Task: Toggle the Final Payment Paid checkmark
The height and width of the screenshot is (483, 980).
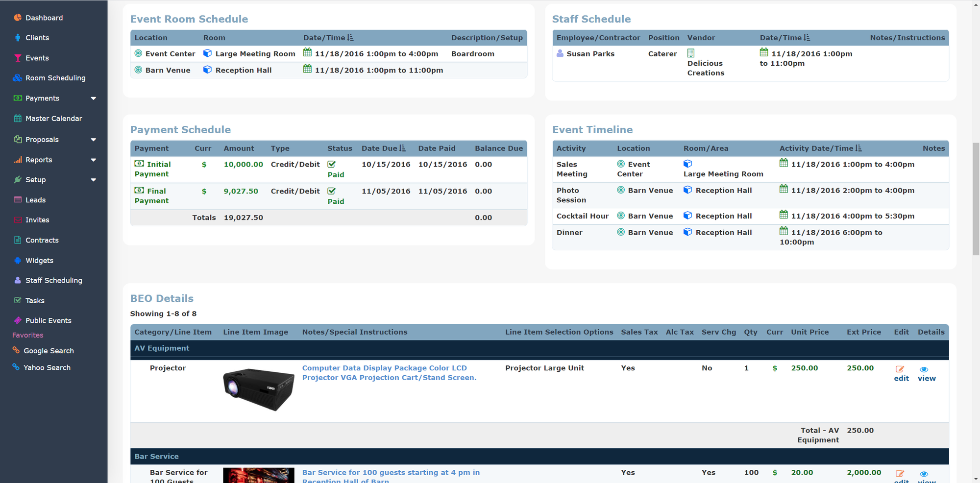Action: pos(332,192)
